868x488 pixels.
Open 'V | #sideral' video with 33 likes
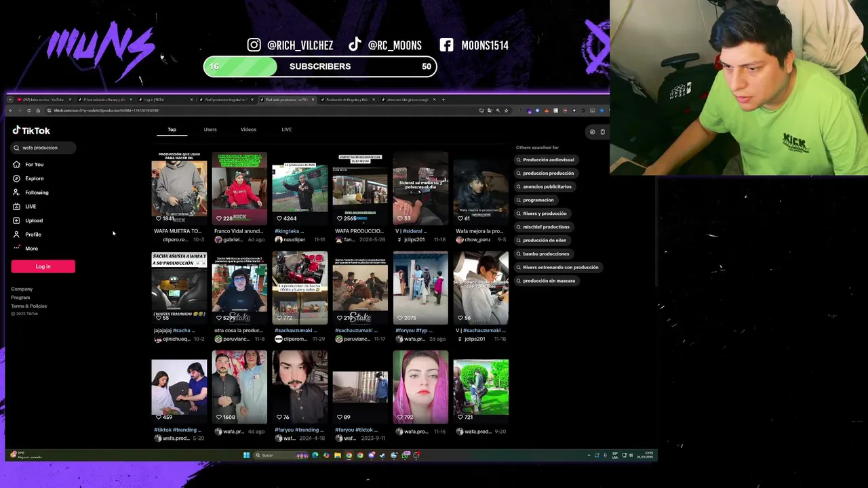[420, 188]
